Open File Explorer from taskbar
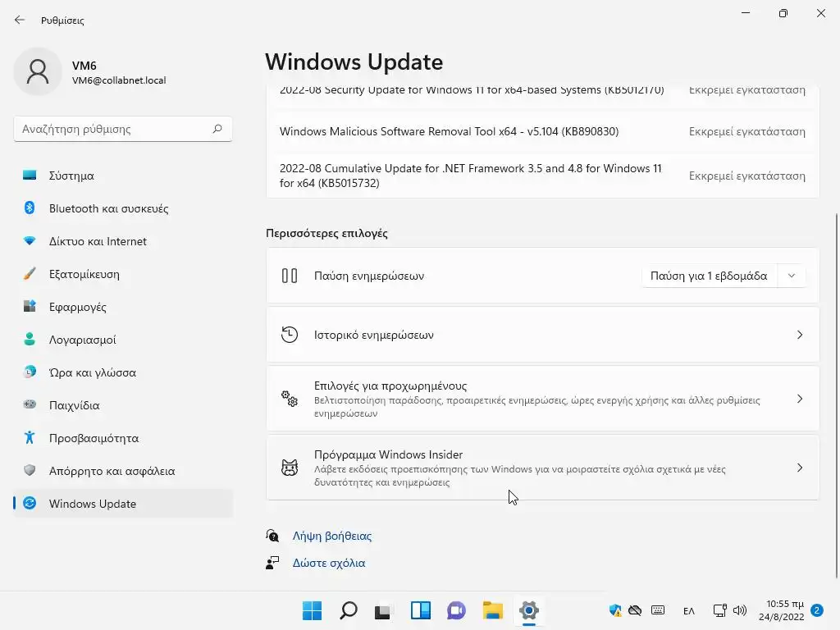840x630 pixels. pos(492,610)
